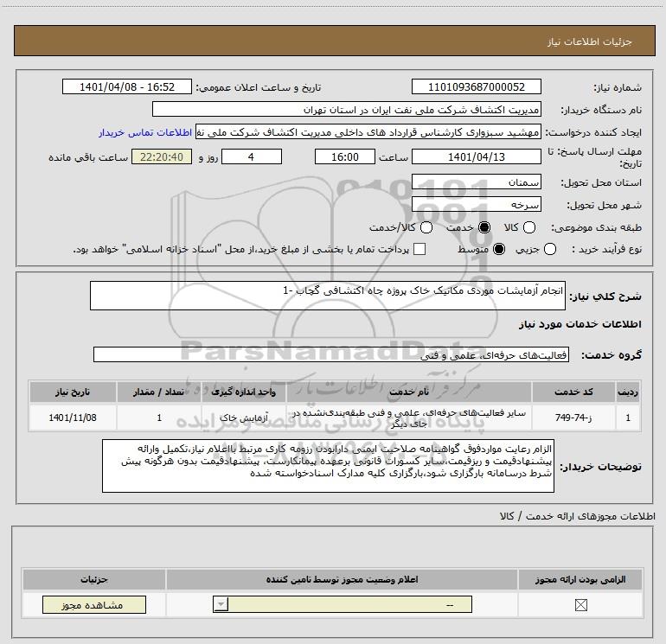Choose the متوسط purchase type radio
The width and height of the screenshot is (666, 644).
point(499,249)
